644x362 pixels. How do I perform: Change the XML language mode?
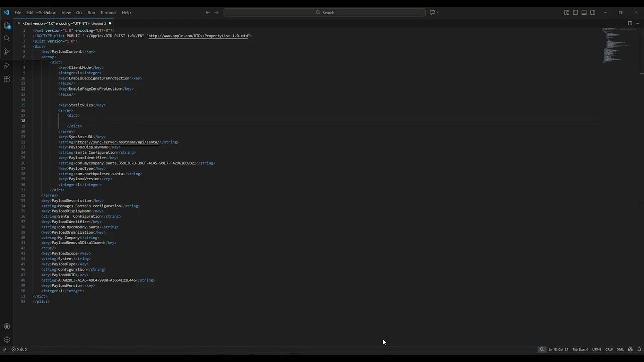click(x=620, y=349)
